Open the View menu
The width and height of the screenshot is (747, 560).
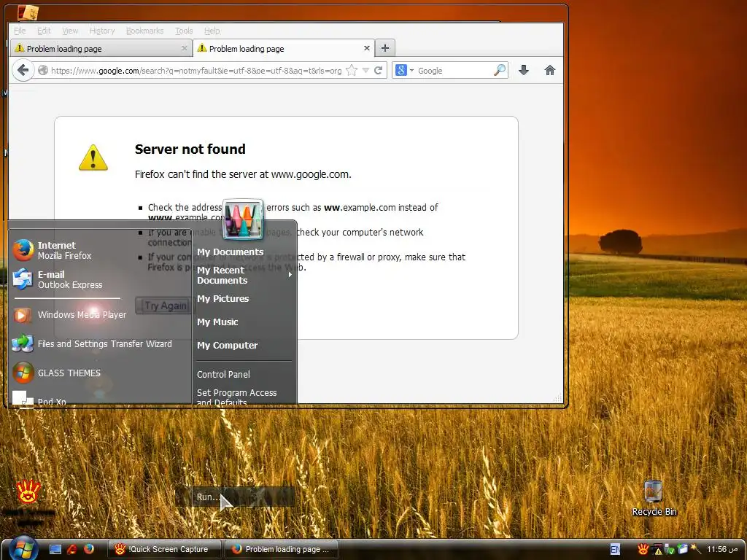pyautogui.click(x=70, y=31)
